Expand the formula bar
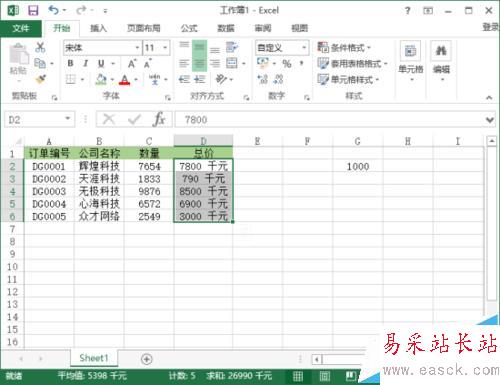The image size is (500, 385). point(490,120)
